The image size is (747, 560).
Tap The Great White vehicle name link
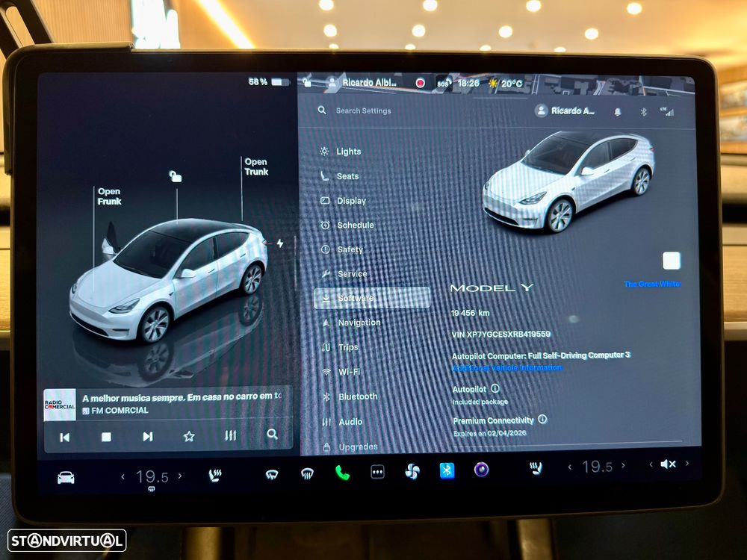tap(652, 284)
